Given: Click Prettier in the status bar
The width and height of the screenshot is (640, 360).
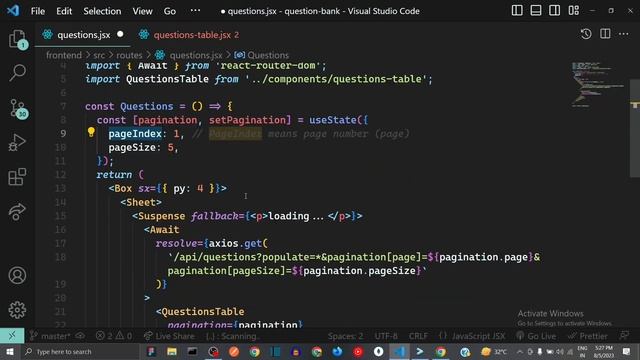Looking at the screenshot, I should coord(588,336).
